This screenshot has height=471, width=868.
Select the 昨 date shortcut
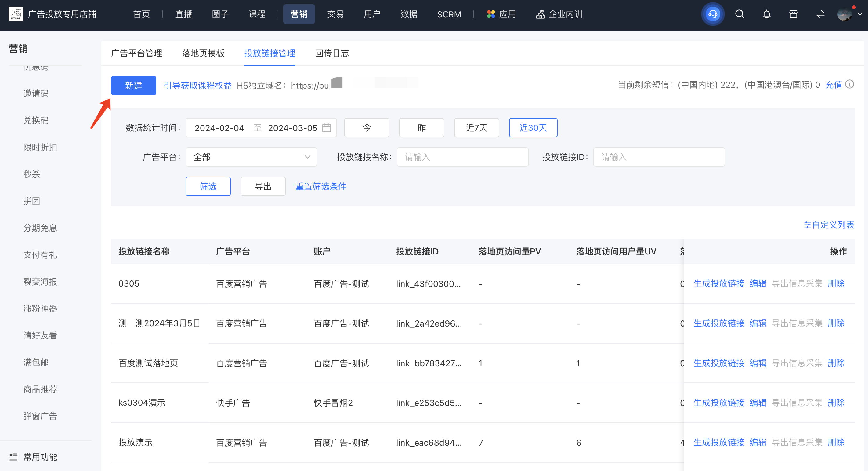[x=421, y=128]
